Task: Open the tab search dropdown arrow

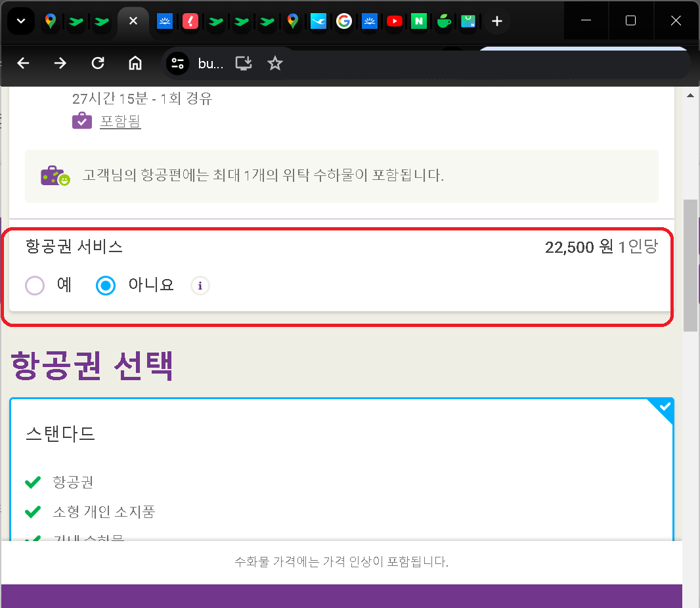Action: coord(20,21)
